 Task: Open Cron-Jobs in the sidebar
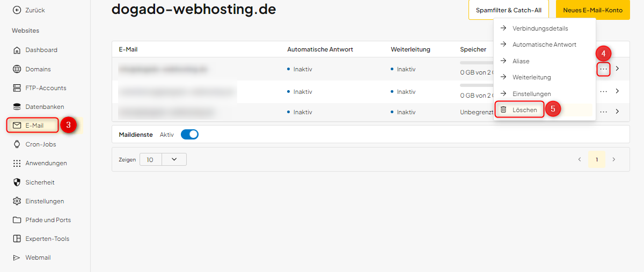point(40,144)
